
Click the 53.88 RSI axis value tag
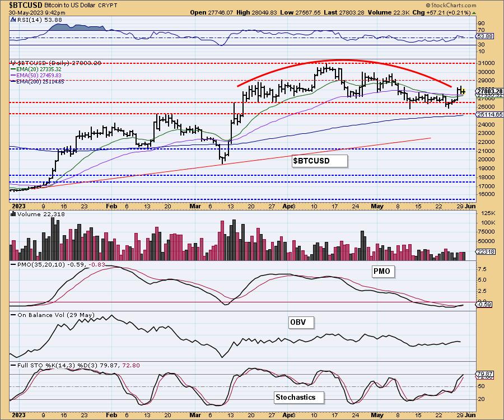coord(485,36)
